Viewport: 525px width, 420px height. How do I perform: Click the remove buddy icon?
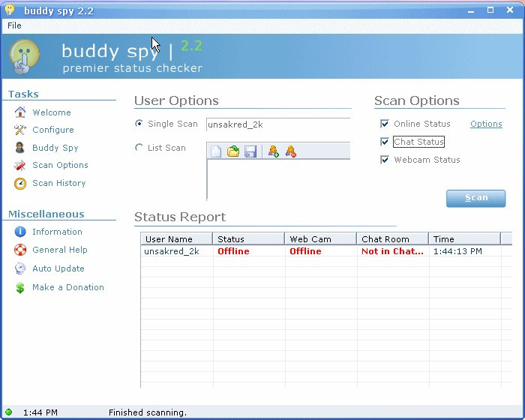[x=291, y=151]
